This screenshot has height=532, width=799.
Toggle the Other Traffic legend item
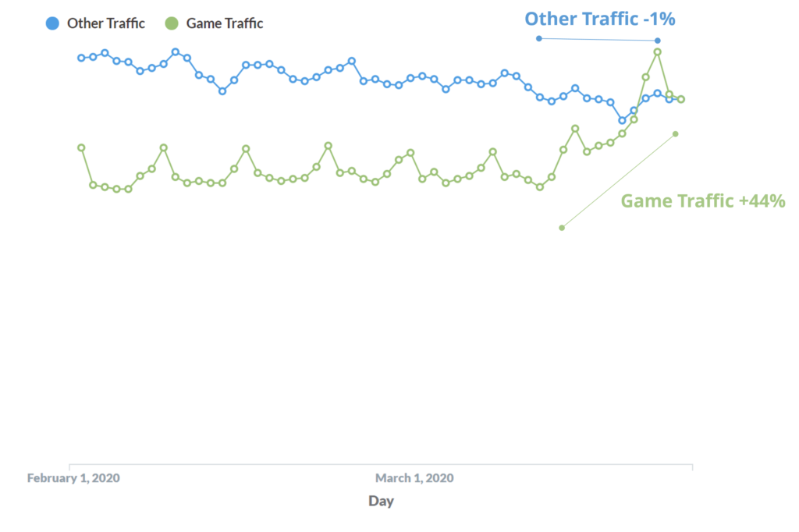pos(95,23)
